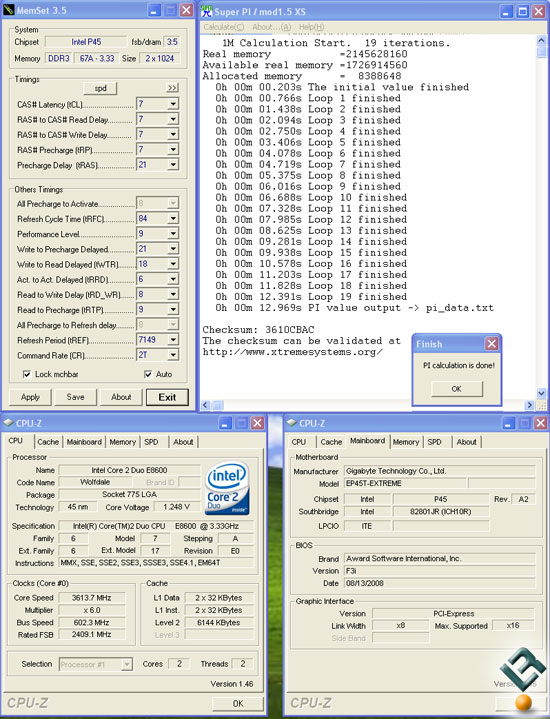Open the About menu in Super PI
550x719 pixels.
click(272, 27)
